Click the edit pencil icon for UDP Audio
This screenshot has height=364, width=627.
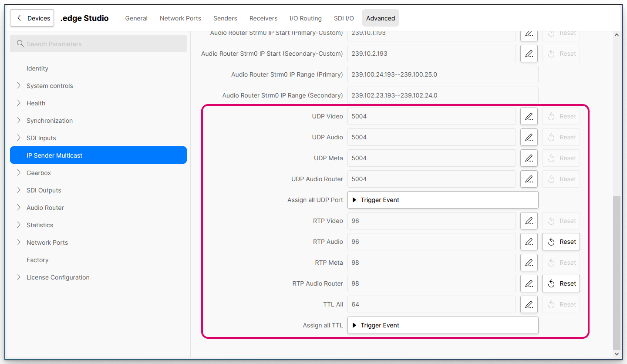tap(529, 137)
